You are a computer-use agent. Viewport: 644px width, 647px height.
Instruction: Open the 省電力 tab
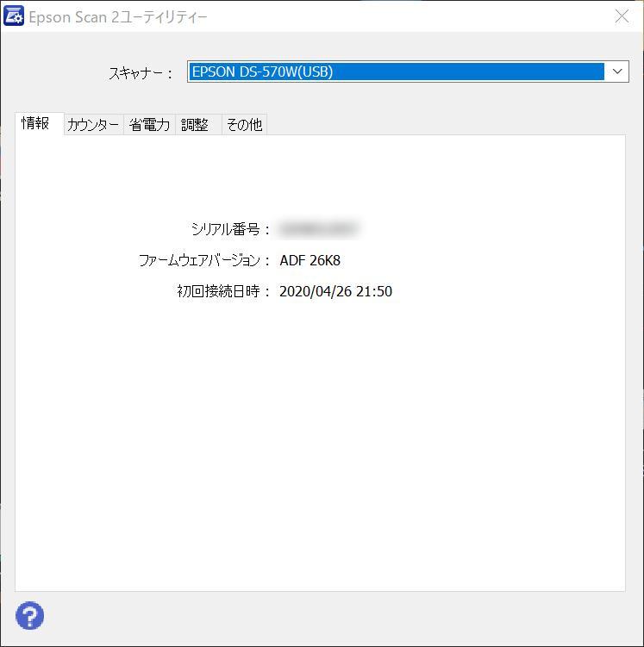click(149, 125)
